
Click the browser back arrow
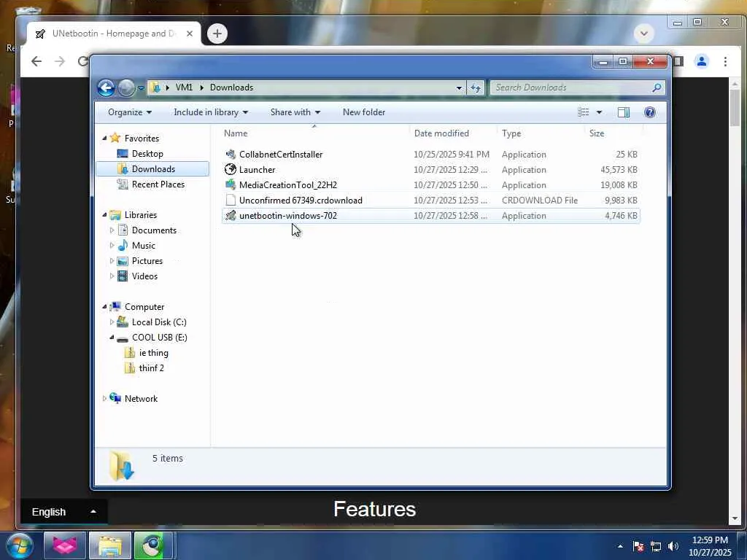coord(36,61)
